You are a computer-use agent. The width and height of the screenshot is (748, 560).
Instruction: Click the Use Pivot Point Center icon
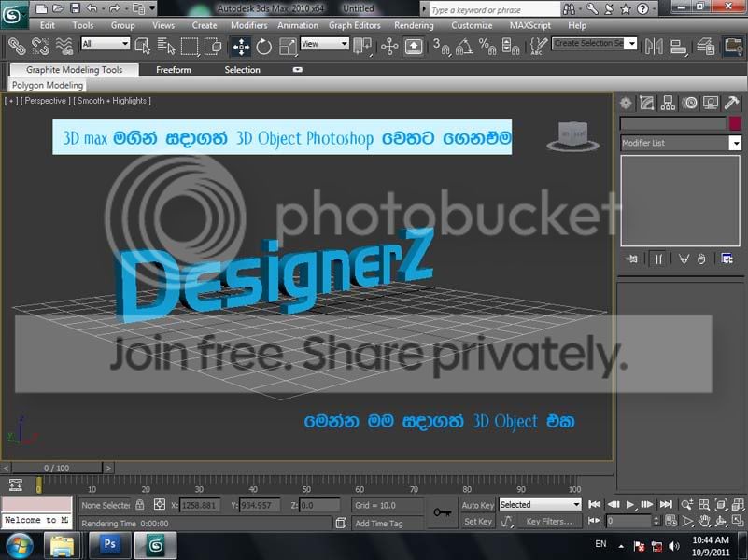click(362, 47)
